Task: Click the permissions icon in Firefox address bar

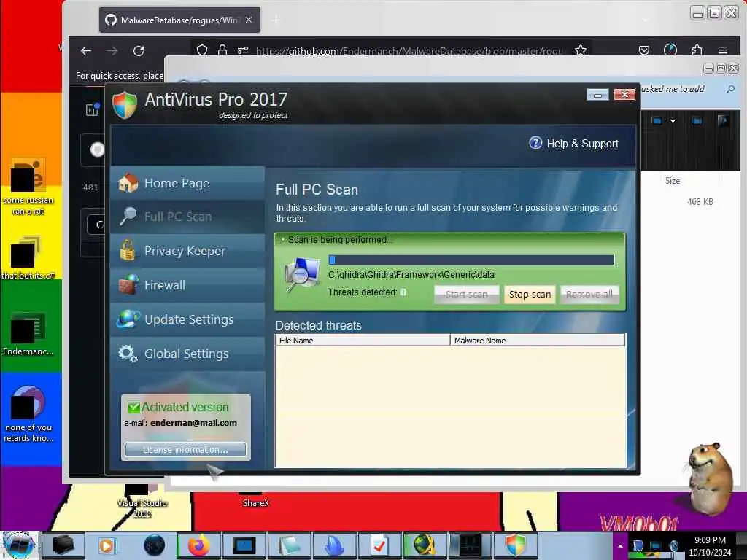Action: coord(243,50)
